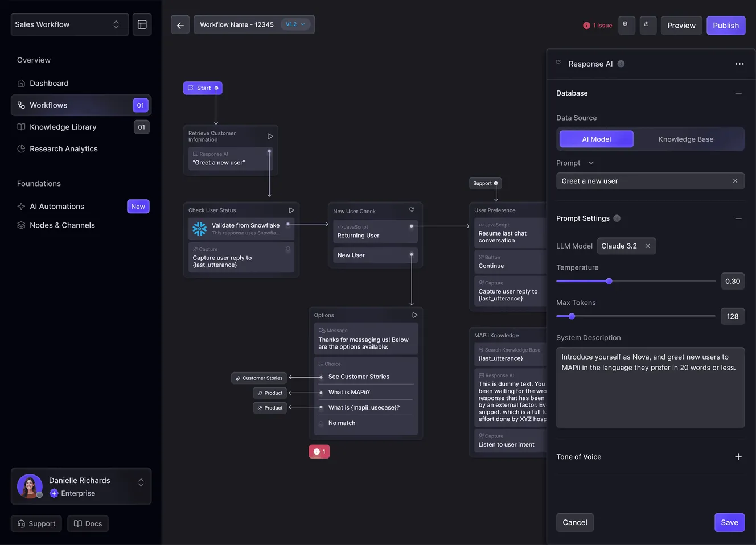Viewport: 756px width, 545px height.
Task: Toggle the sidebar layout icon
Action: click(142, 24)
